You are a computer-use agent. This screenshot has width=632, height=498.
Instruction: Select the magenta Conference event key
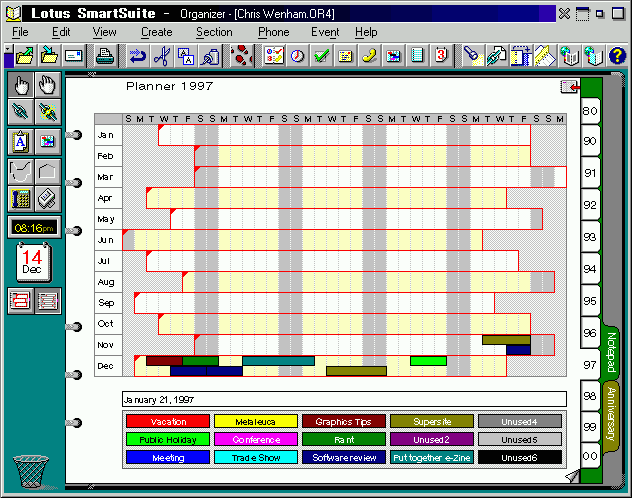256,440
